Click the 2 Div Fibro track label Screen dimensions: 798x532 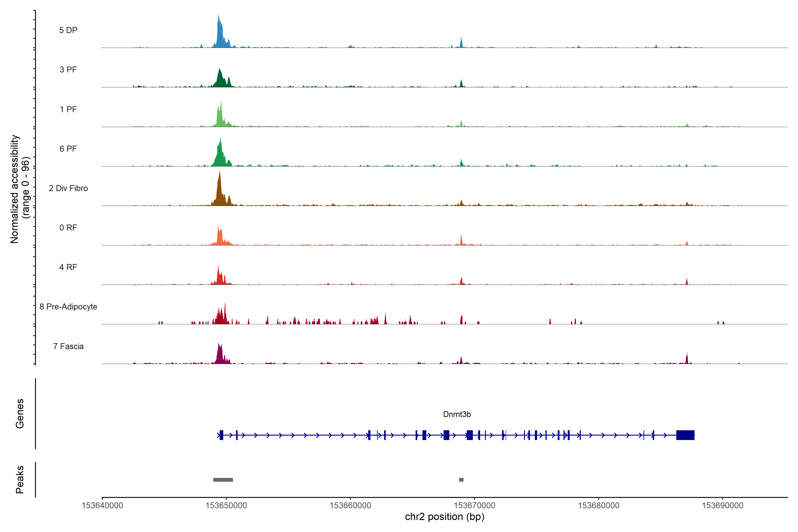(x=68, y=188)
